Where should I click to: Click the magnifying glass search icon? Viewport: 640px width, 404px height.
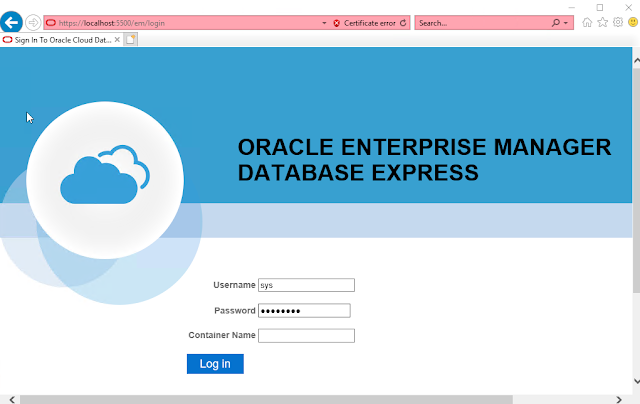pyautogui.click(x=556, y=23)
